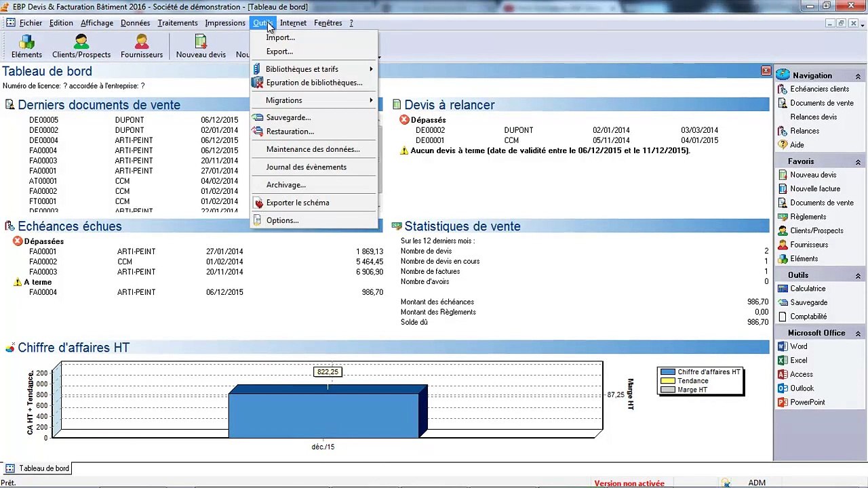Screen dimensions: 868x488
Task: Collapse the Microsoft Office side panel
Action: [858, 333]
